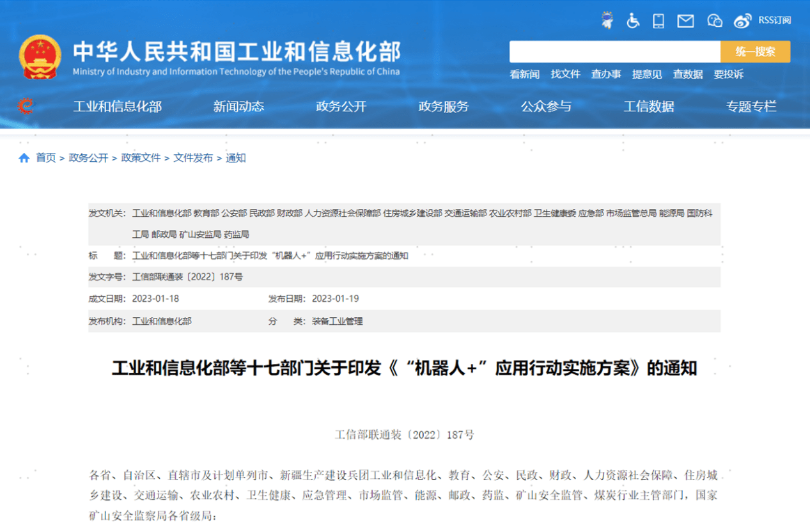Open the 要投诉 quick link
810x532 pixels.
[728, 74]
